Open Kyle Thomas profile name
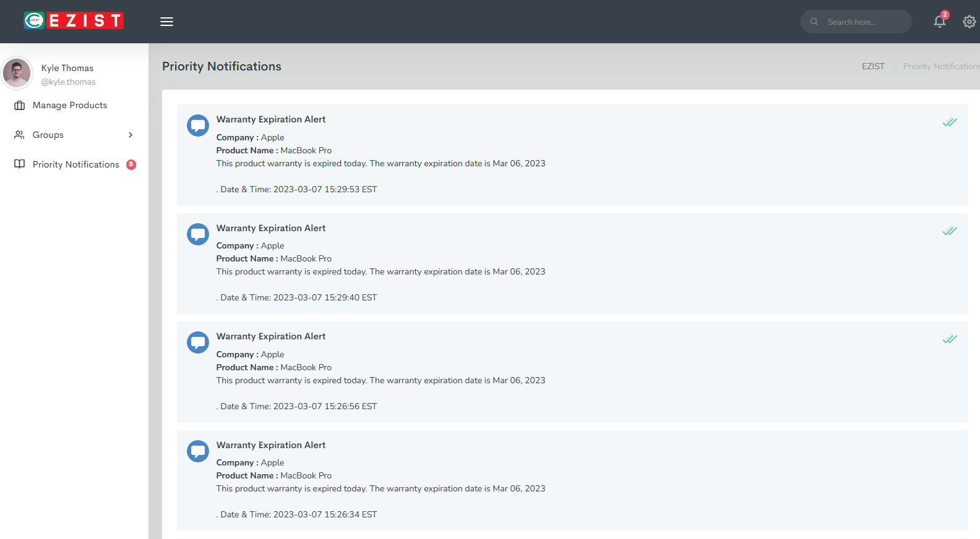Screen dimensions: 980x539 click(67, 68)
